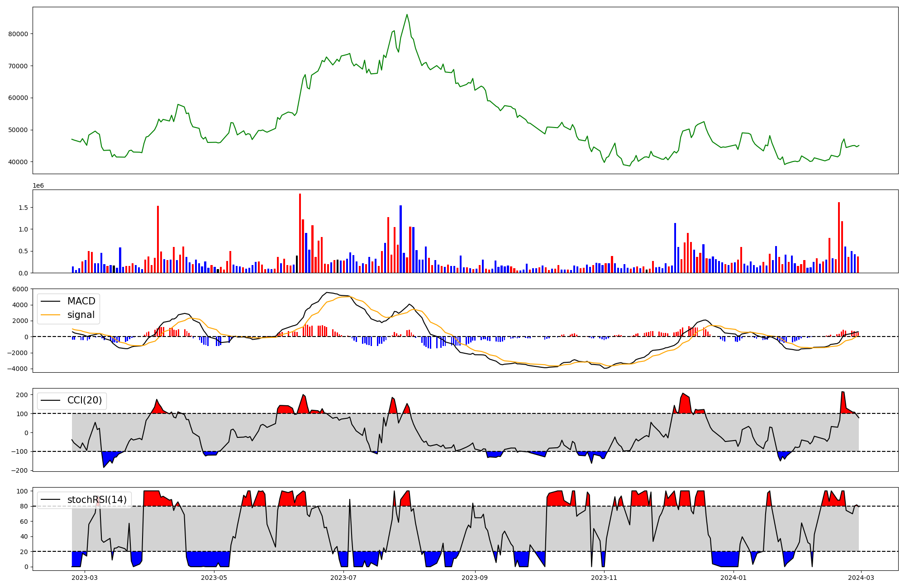Click the 2023-07 x-axis date label

(x=343, y=578)
